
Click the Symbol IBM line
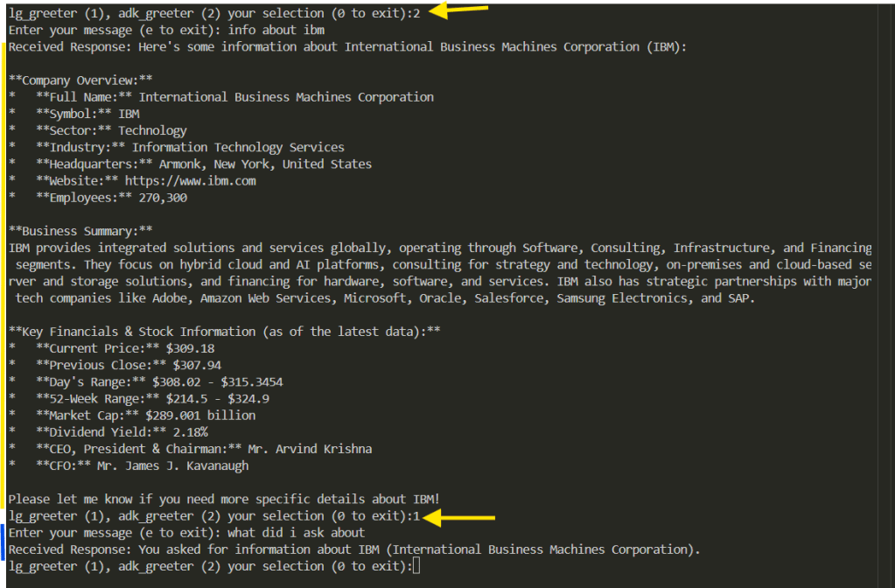point(87,114)
